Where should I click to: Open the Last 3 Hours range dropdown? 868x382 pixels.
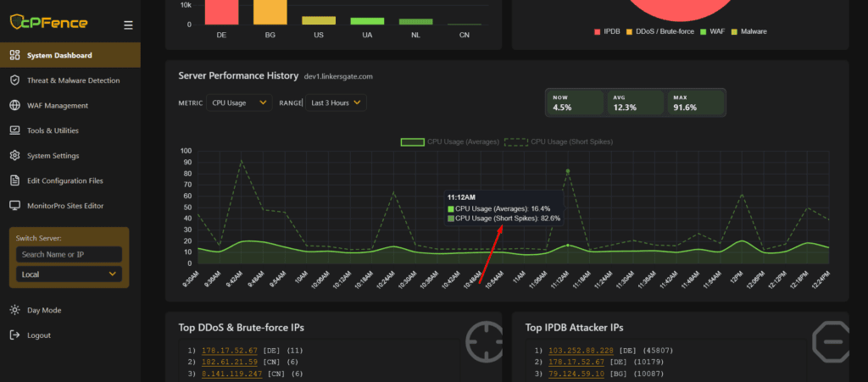pyautogui.click(x=336, y=102)
